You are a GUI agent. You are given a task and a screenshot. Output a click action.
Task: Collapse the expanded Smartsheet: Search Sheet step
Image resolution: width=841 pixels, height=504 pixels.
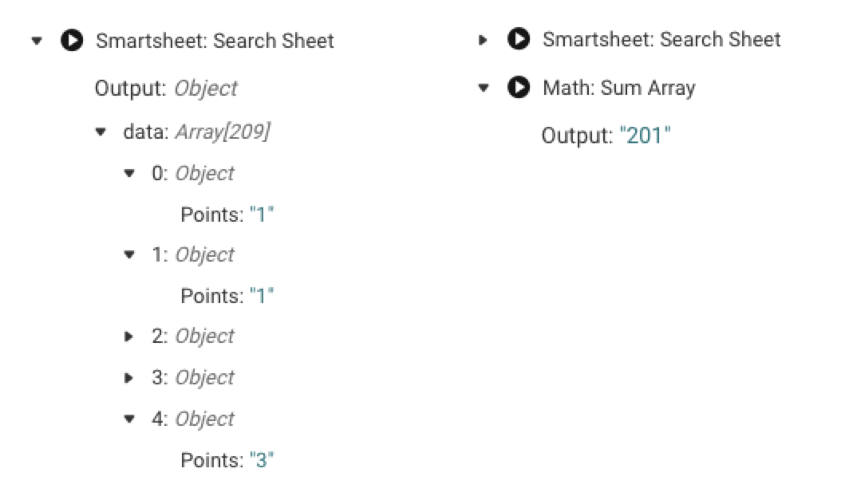click(36, 41)
